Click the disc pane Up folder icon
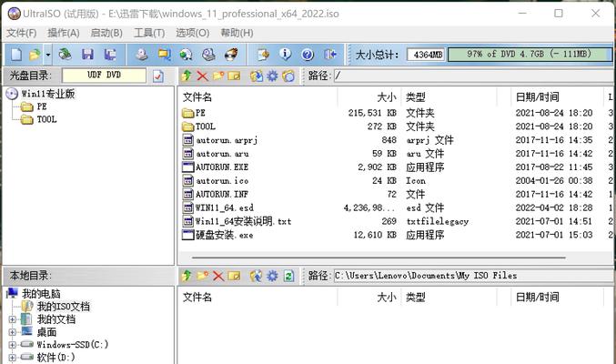 click(187, 76)
